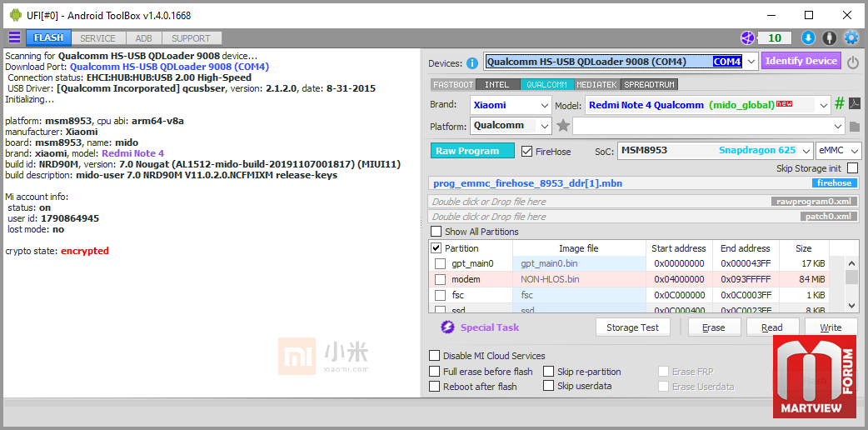The width and height of the screenshot is (868, 430).
Task: Check the modem partition checkbox
Action: tap(440, 279)
